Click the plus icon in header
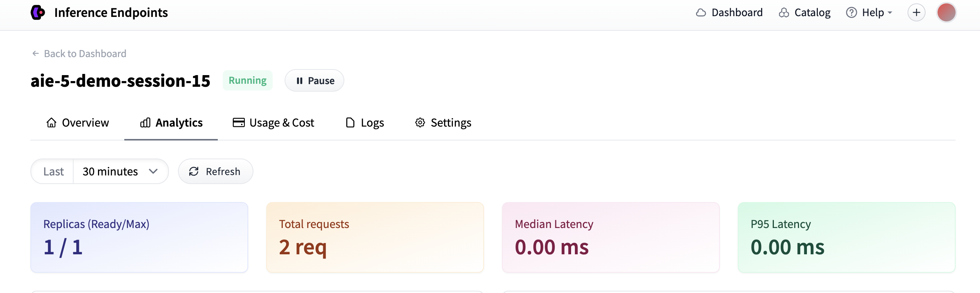The height and width of the screenshot is (293, 980). [916, 12]
